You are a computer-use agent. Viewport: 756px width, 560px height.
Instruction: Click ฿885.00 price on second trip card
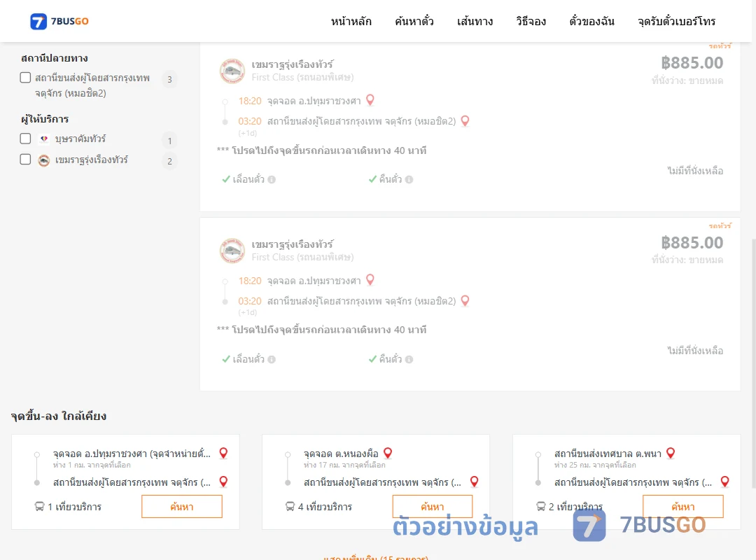(692, 243)
